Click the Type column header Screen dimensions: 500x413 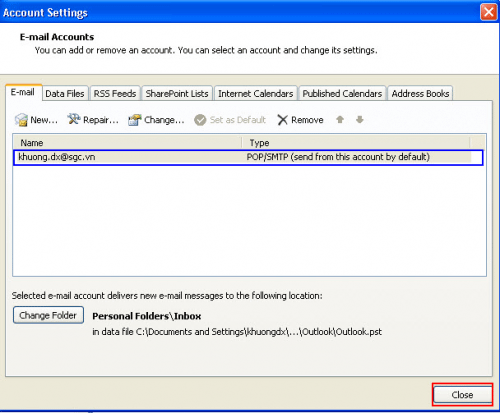[356, 143]
